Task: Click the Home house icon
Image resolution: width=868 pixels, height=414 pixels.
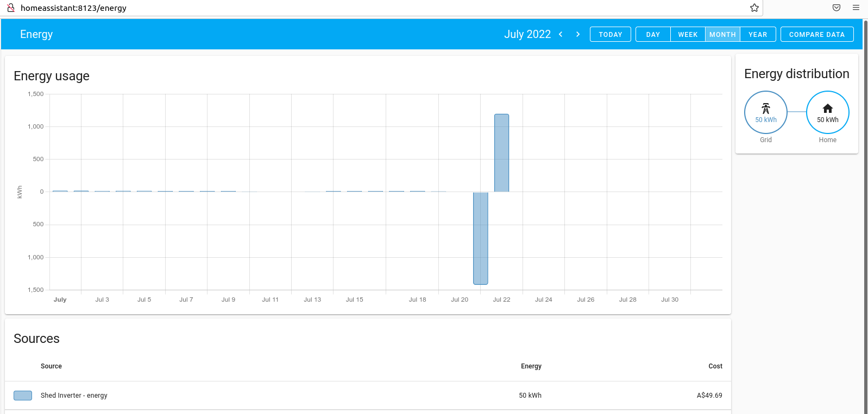Action: 828,109
